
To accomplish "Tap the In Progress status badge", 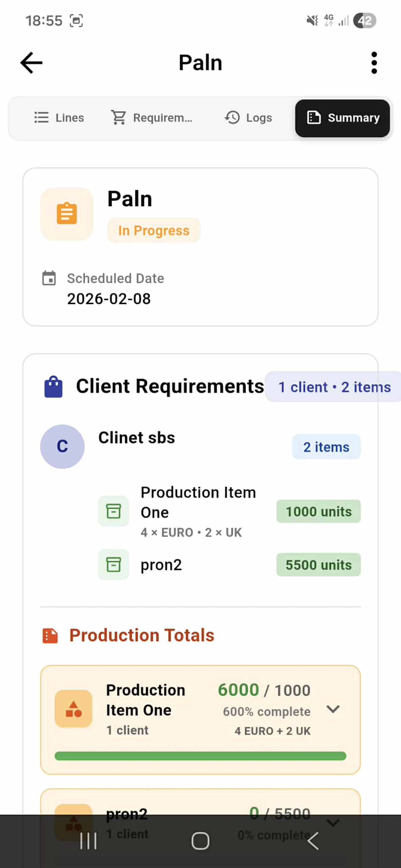I will pos(154,230).
